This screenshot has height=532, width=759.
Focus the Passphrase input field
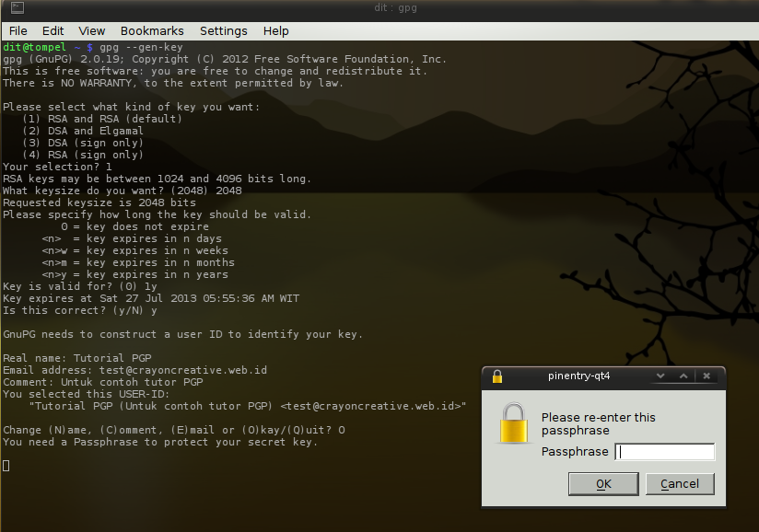(665, 452)
